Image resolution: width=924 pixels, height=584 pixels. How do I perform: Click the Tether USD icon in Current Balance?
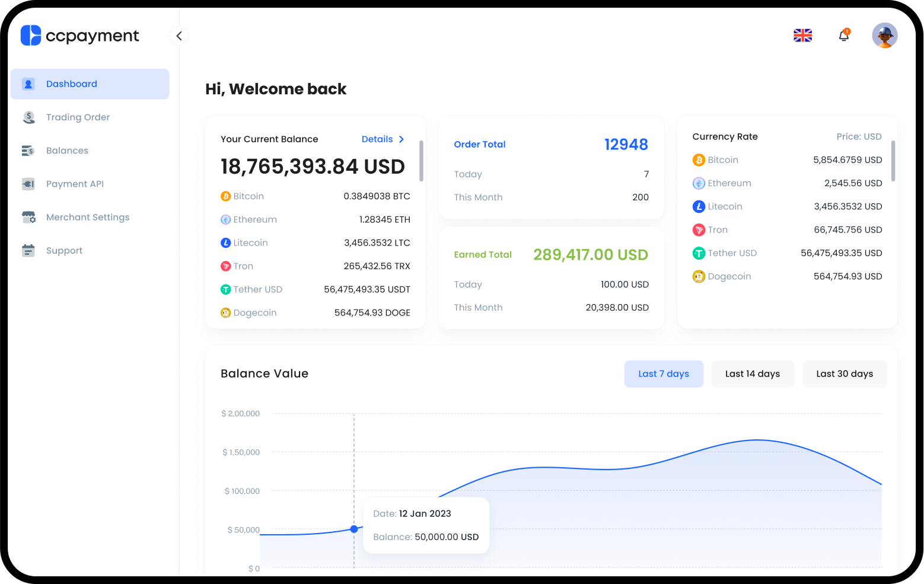pyautogui.click(x=225, y=289)
